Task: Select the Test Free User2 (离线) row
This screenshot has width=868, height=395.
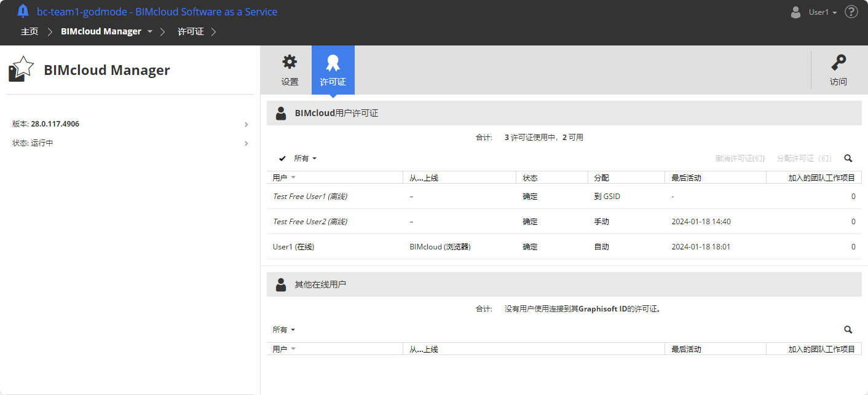Action: tap(564, 222)
